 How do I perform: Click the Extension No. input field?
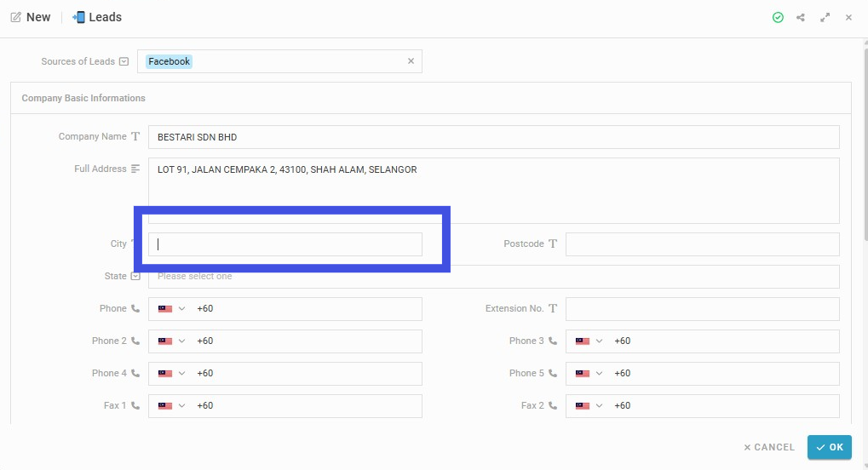tap(703, 309)
